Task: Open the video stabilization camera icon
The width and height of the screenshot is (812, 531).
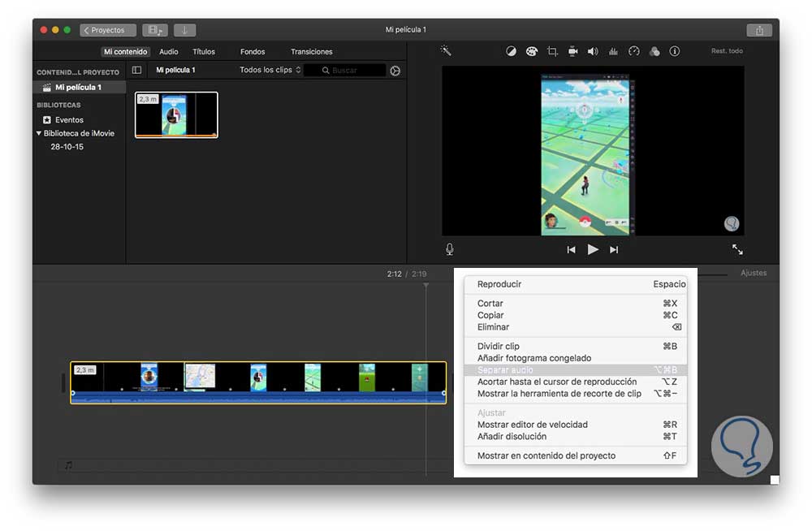Action: coord(572,51)
